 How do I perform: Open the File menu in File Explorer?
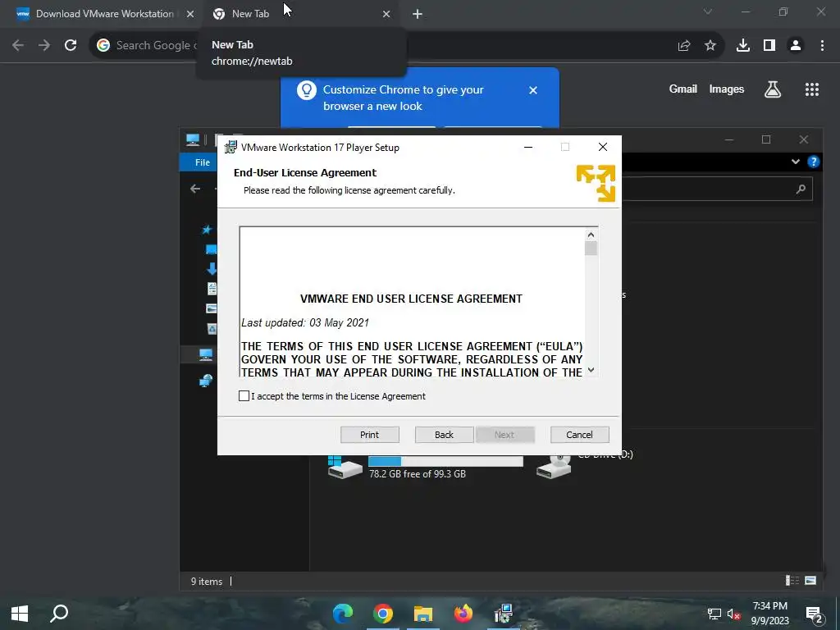tap(203, 162)
